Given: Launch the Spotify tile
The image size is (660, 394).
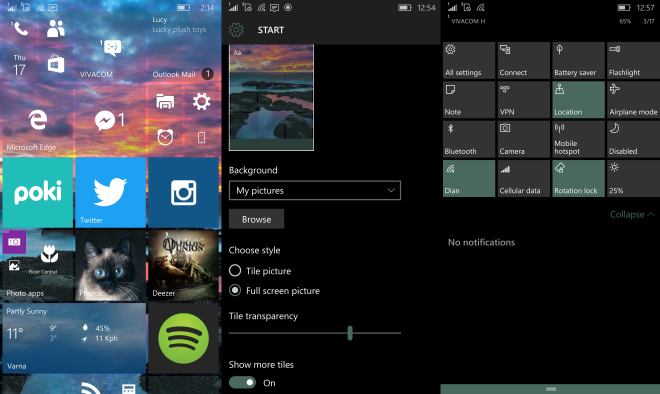Looking at the screenshot, I should tap(184, 338).
